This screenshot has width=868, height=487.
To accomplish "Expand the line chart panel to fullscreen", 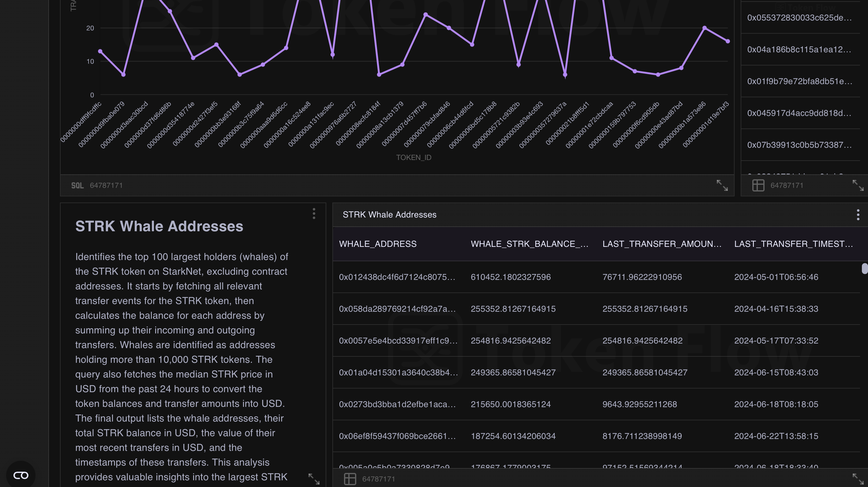I will (722, 185).
